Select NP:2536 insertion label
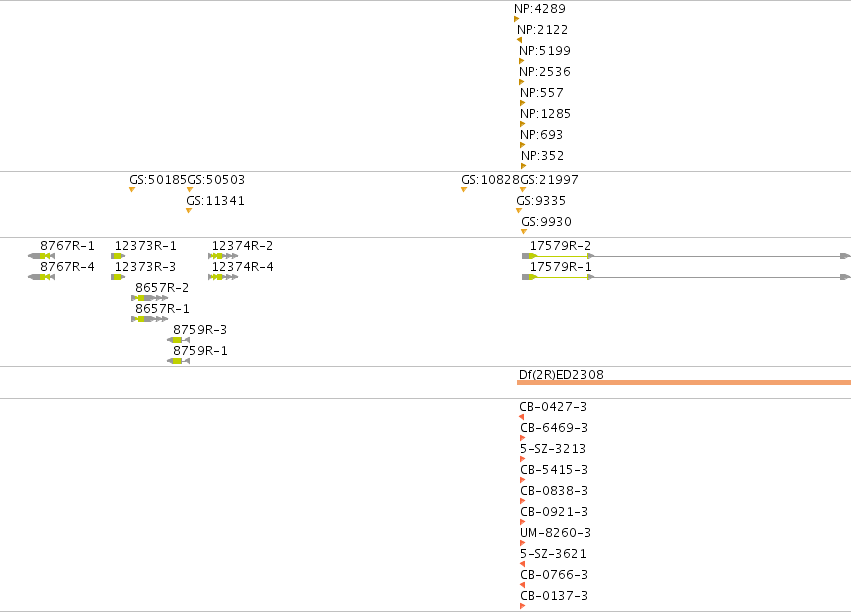The image size is (851, 612). pyautogui.click(x=545, y=72)
